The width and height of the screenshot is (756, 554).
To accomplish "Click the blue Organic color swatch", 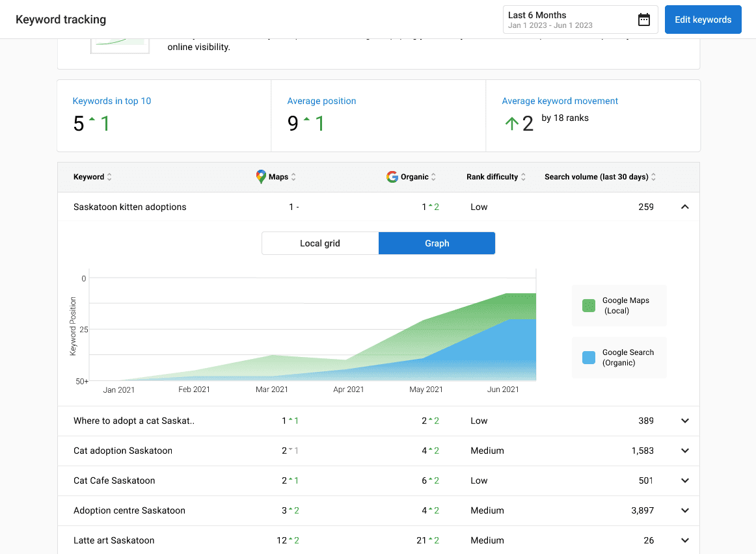I will (x=589, y=358).
